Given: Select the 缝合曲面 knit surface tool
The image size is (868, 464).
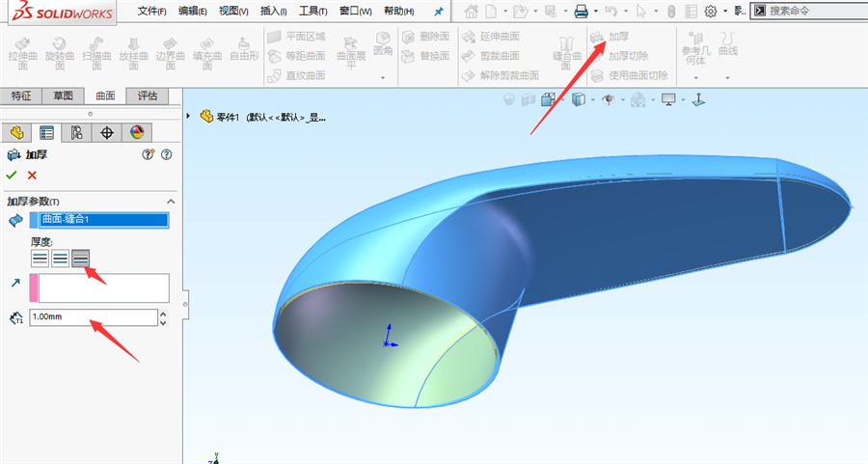Looking at the screenshot, I should (x=567, y=53).
